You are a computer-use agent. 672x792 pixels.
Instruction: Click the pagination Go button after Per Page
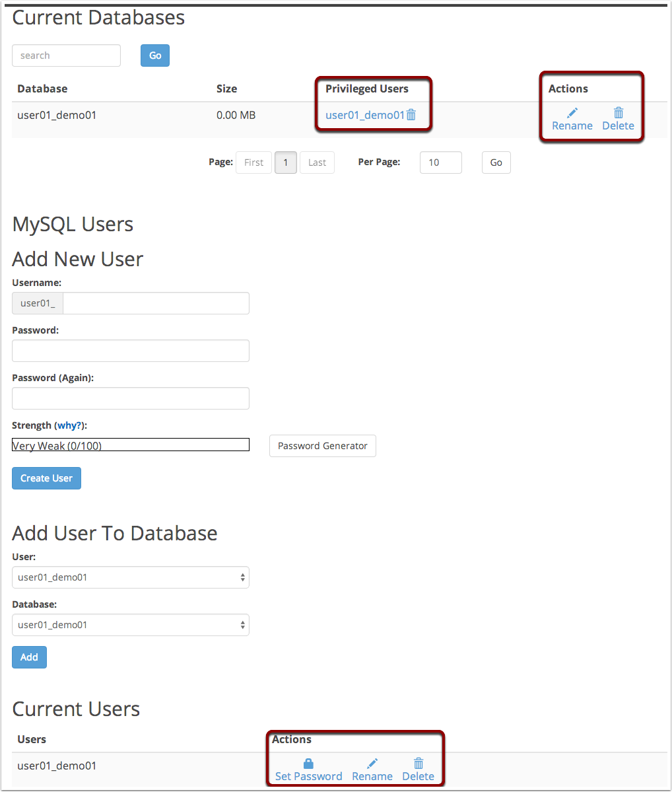pyautogui.click(x=496, y=162)
